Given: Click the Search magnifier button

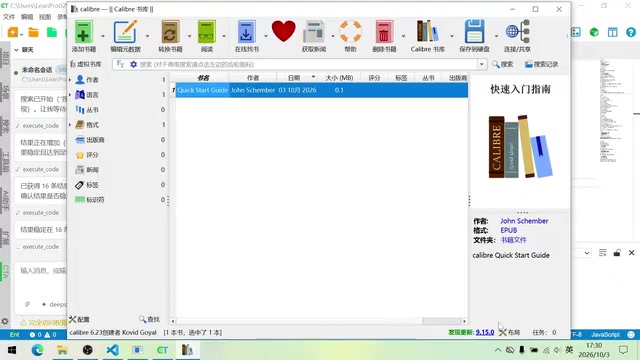Looking at the screenshot, I should 502,64.
